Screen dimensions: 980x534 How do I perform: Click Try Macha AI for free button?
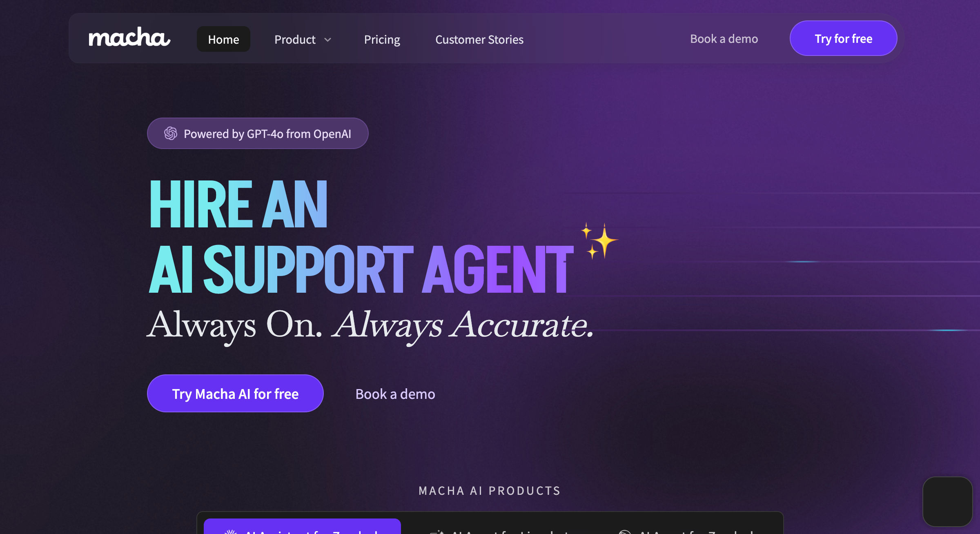235,394
